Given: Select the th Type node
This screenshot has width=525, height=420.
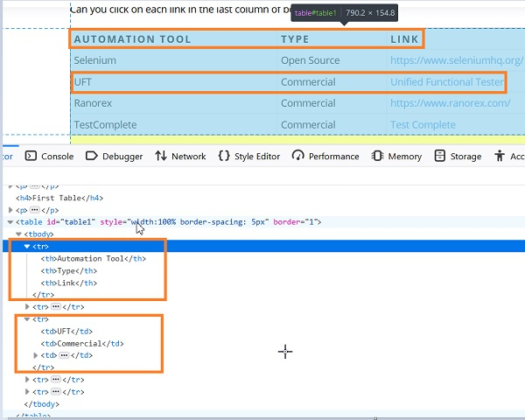Looking at the screenshot, I should coord(69,271).
